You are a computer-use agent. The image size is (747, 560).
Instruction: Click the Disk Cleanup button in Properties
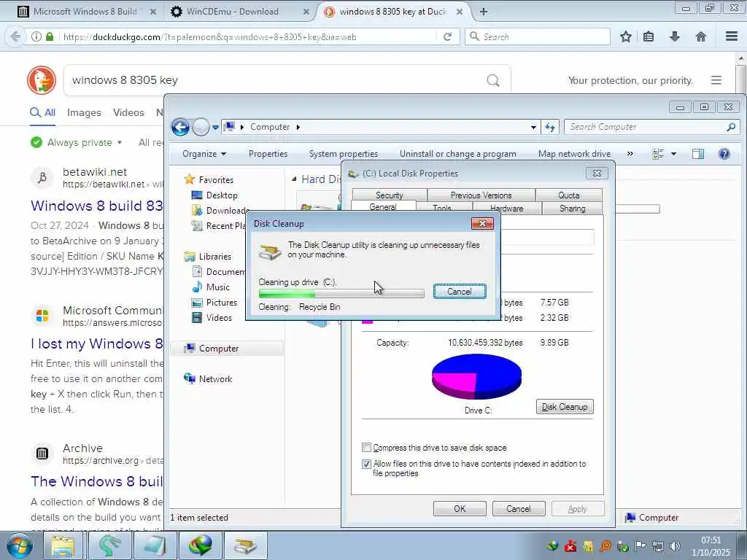click(565, 407)
